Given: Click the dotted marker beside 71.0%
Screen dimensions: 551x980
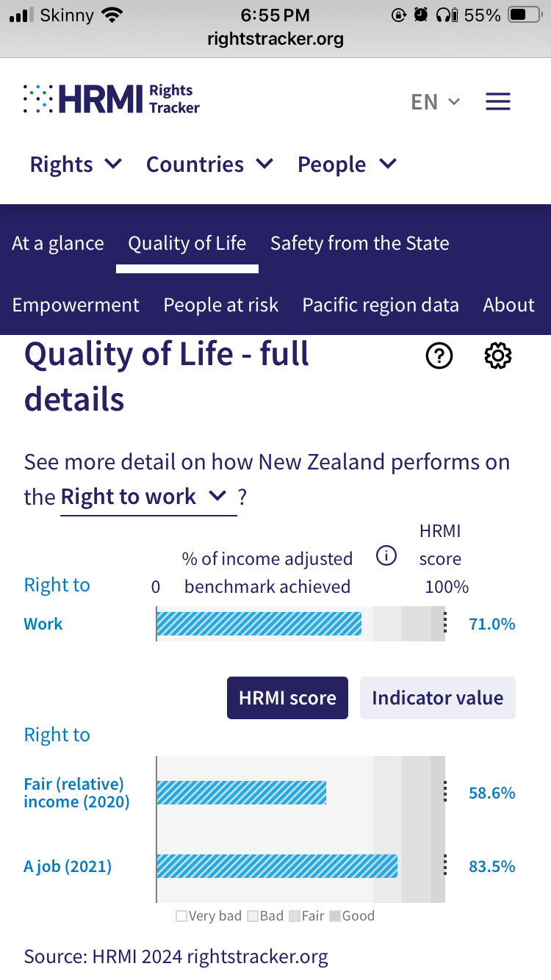Looking at the screenshot, I should [444, 624].
